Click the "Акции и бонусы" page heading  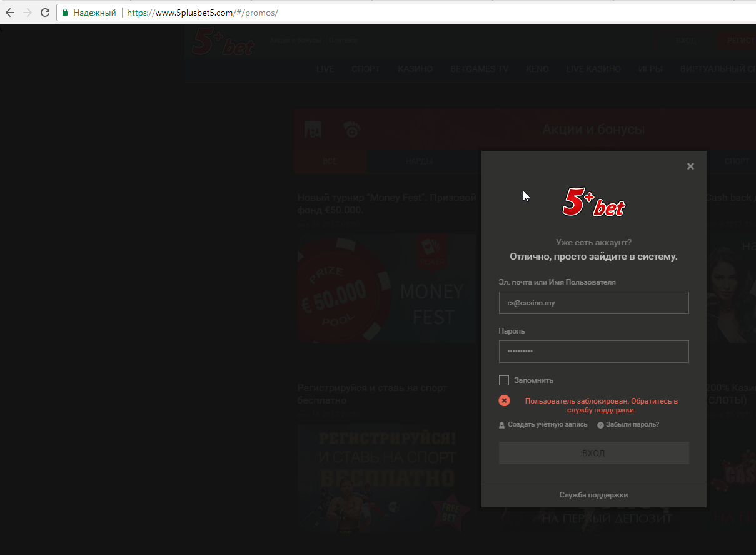593,130
